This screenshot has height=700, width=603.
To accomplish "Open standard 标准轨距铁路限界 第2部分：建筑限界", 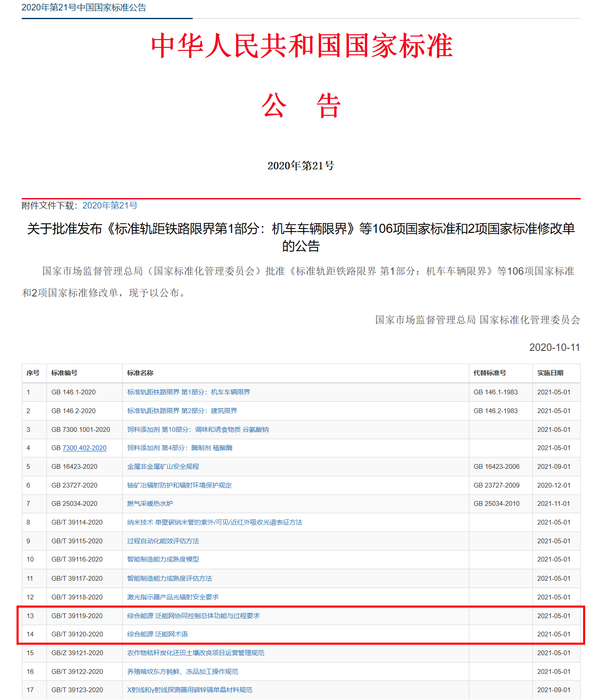I will click(x=182, y=411).
